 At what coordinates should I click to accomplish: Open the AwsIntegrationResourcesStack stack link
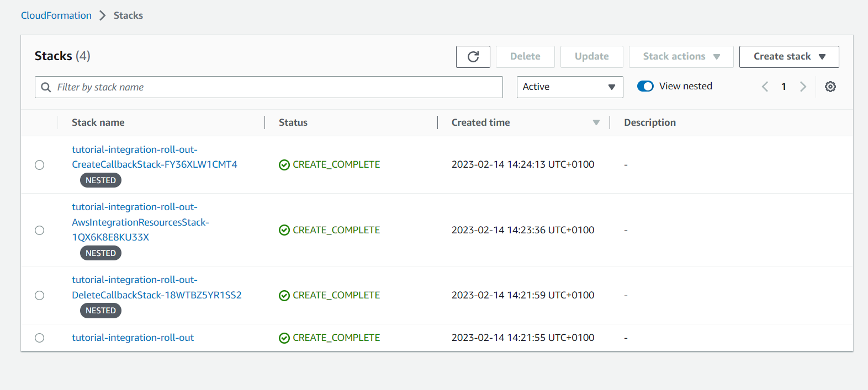[140, 222]
